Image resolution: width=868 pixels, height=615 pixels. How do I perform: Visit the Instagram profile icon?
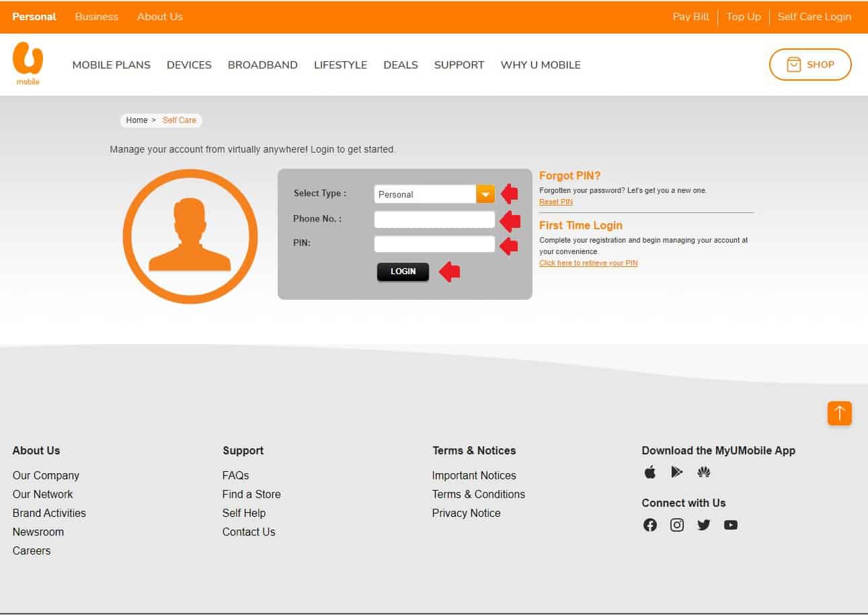click(677, 525)
